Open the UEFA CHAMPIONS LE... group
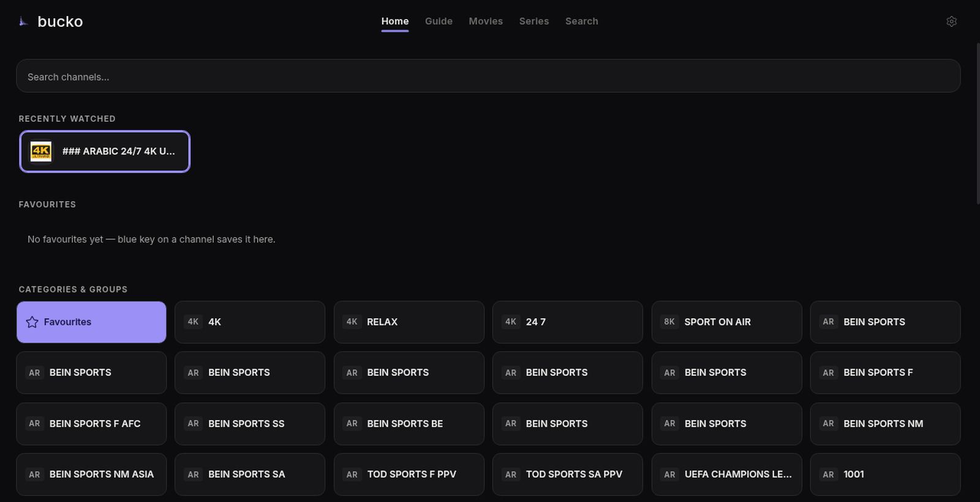 click(x=726, y=474)
